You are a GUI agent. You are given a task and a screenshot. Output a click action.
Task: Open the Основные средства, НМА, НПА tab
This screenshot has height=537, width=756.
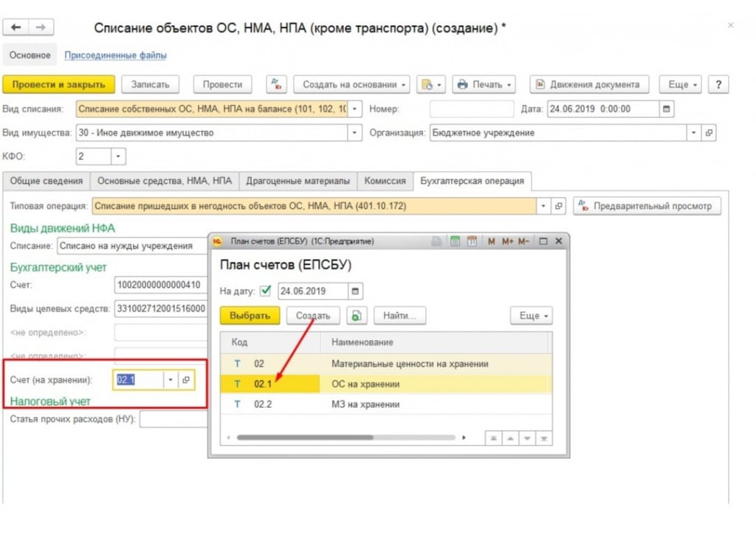click(x=165, y=181)
